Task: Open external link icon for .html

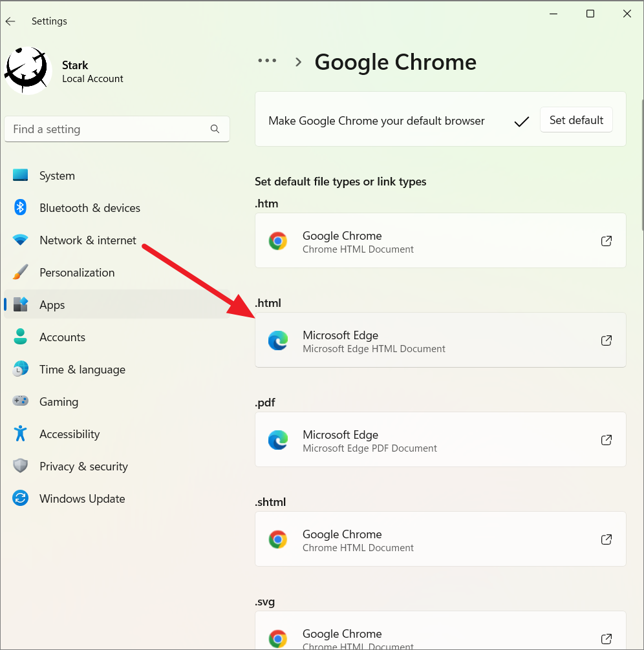Action: (606, 341)
